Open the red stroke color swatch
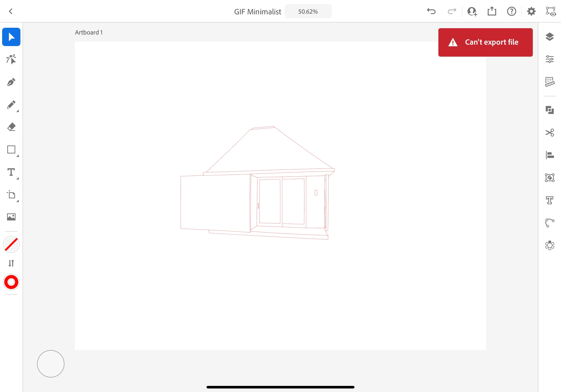 (x=11, y=282)
